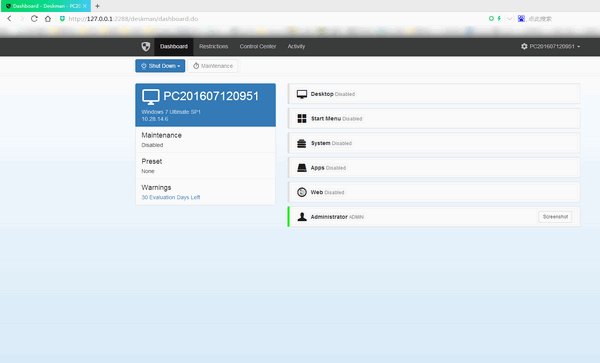Click the Maintenance button
600x363 pixels.
(213, 66)
